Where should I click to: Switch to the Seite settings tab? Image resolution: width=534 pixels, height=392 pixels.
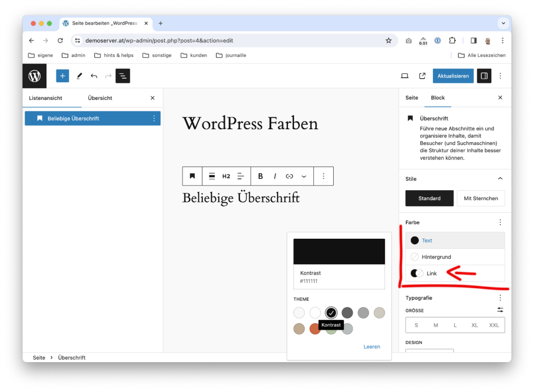[x=412, y=97]
